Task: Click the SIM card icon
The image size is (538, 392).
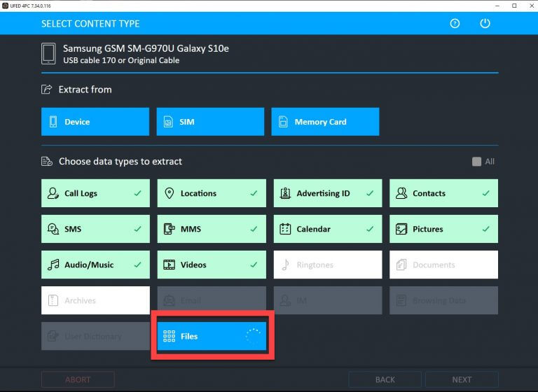Action: coord(168,122)
